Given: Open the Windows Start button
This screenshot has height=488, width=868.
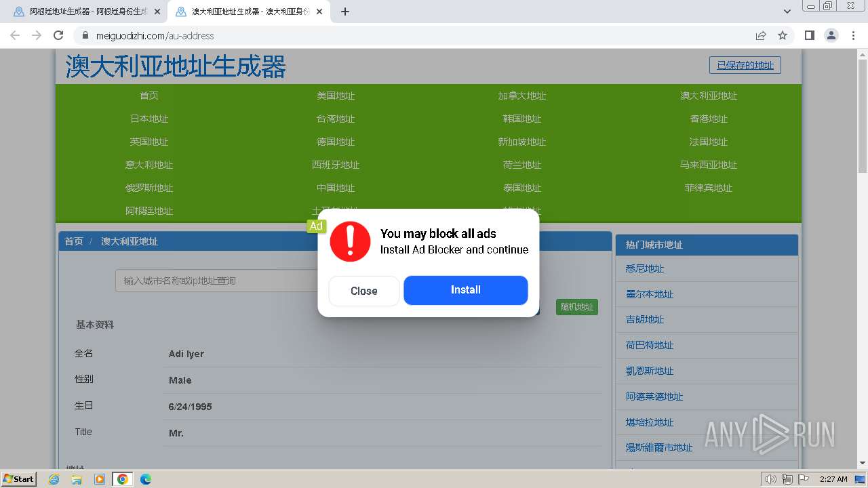Looking at the screenshot, I should (x=18, y=479).
